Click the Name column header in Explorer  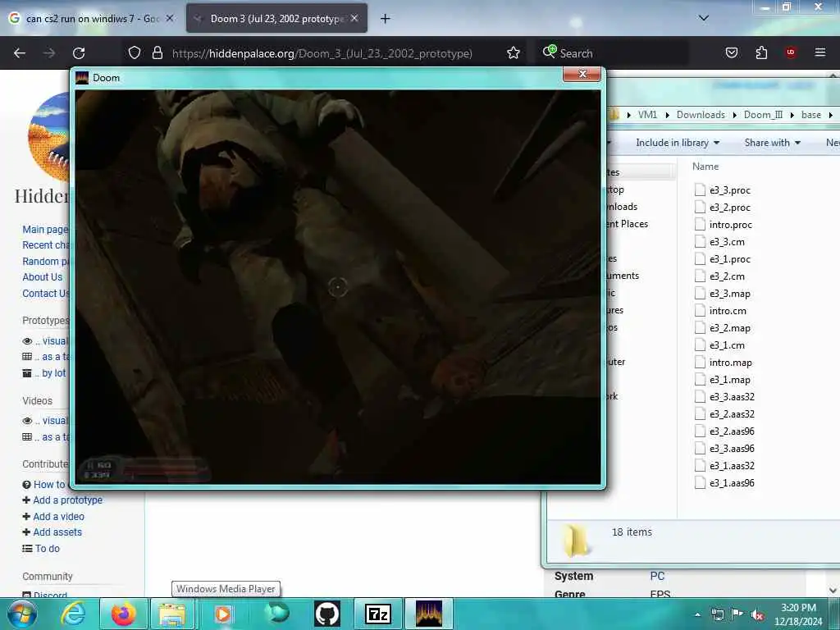tap(705, 167)
